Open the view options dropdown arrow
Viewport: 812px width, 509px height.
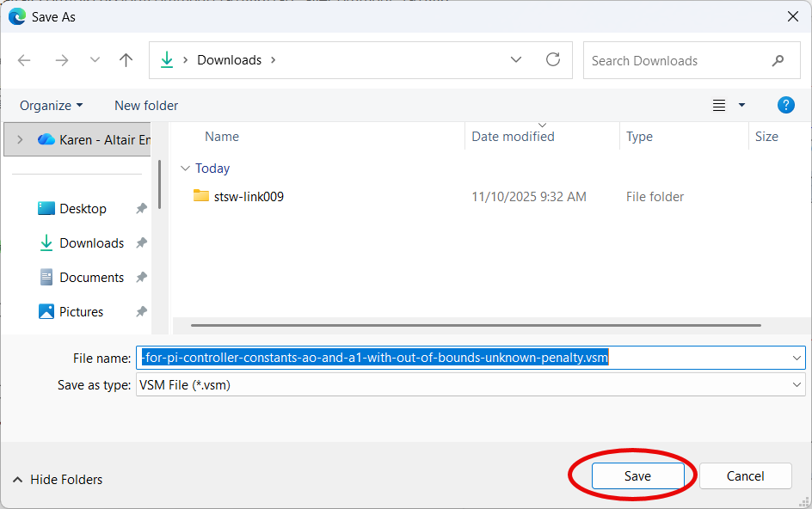[x=741, y=105]
